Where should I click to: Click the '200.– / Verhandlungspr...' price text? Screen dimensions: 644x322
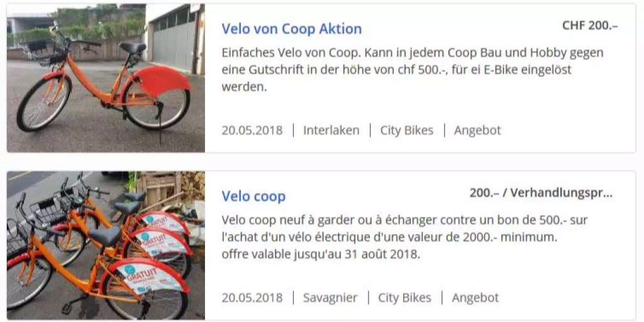[541, 193]
